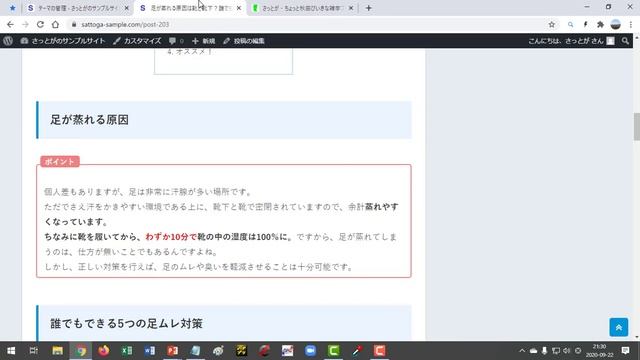The width and height of the screenshot is (640, 360).
Task: Open the Windows Start menu
Action: pyautogui.click(x=11, y=351)
